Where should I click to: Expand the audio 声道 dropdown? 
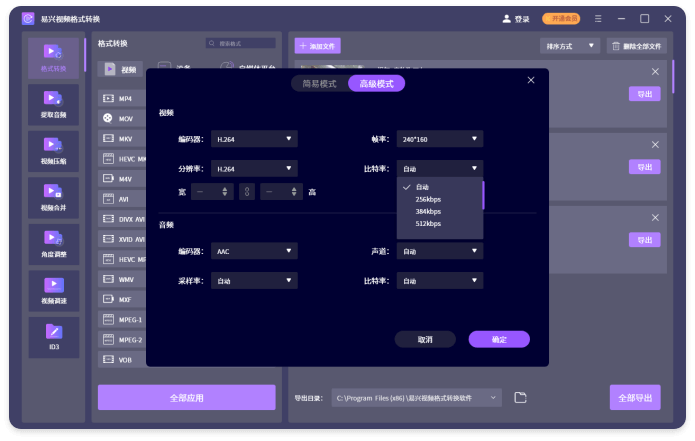point(439,252)
